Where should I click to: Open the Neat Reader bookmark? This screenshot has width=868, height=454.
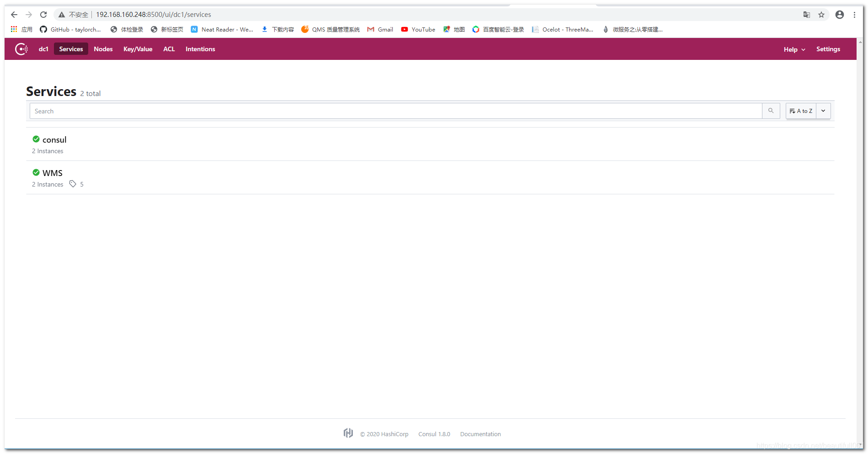point(222,29)
